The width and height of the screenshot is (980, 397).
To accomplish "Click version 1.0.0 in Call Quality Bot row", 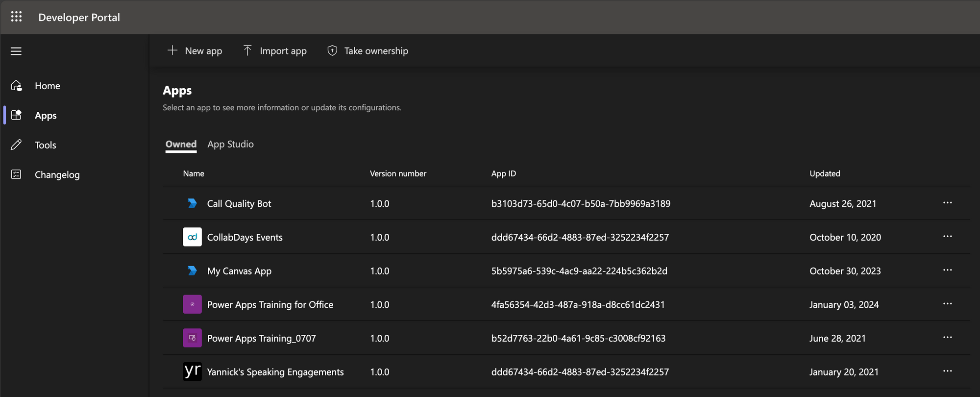I will click(380, 203).
